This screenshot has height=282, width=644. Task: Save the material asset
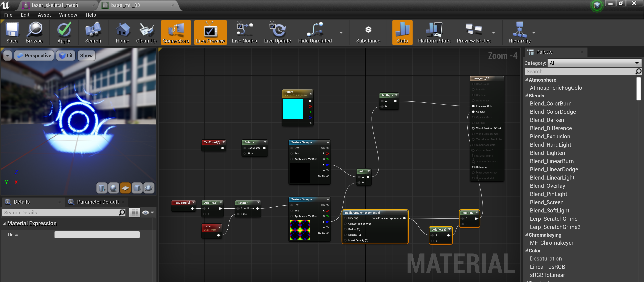(12, 33)
